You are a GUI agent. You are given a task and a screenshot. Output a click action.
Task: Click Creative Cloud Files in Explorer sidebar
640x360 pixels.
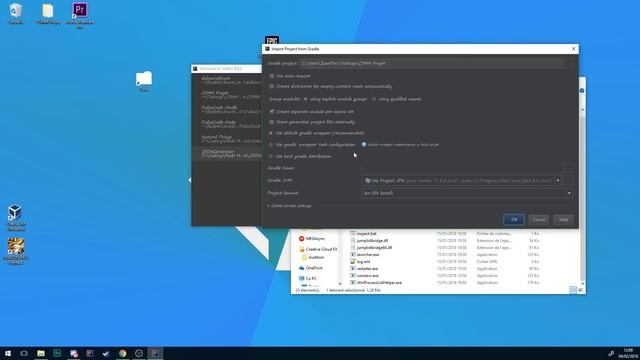tap(318, 249)
